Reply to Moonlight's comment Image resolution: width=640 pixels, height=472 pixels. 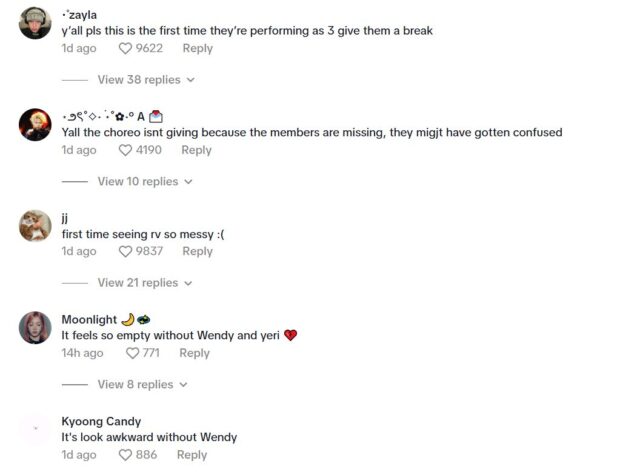[x=194, y=353]
